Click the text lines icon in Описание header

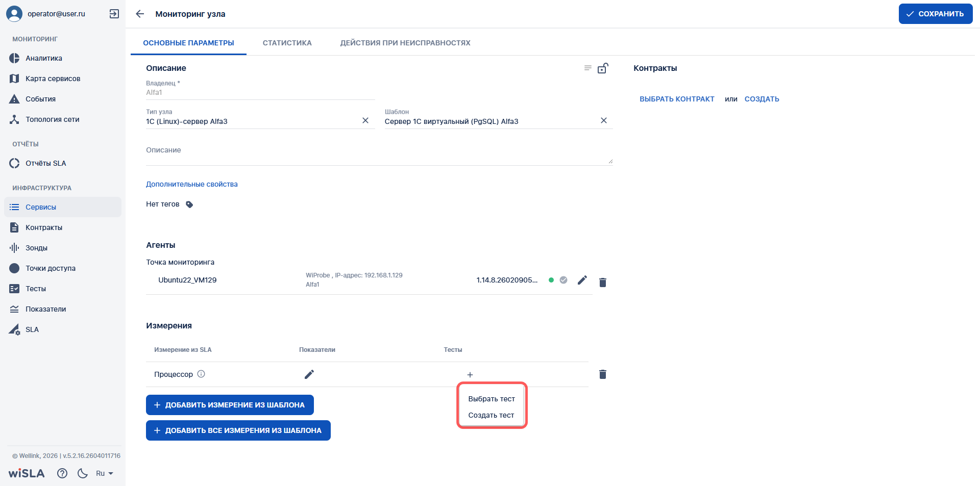pos(588,68)
